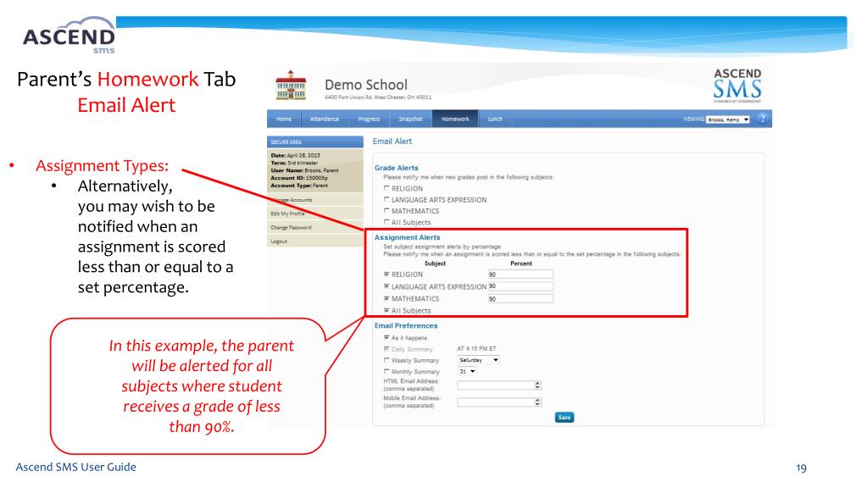Select the Homework tab
Image resolution: width=868 pixels, height=488 pixels.
click(455, 119)
